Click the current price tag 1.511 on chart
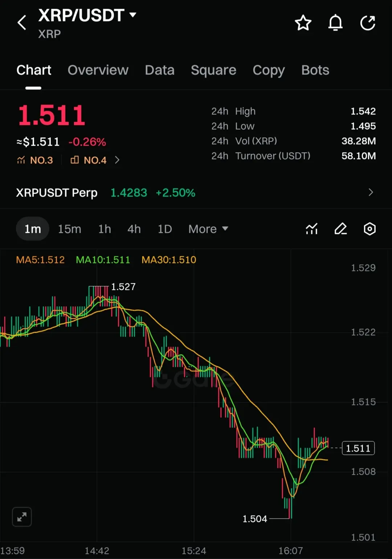Screen dimensions: 392x559 tap(358, 448)
